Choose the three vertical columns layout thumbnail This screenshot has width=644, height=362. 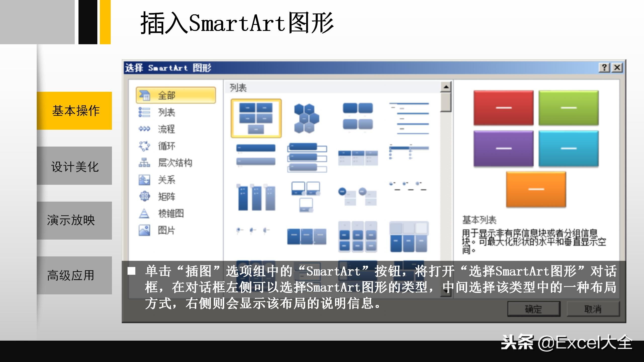256,197
